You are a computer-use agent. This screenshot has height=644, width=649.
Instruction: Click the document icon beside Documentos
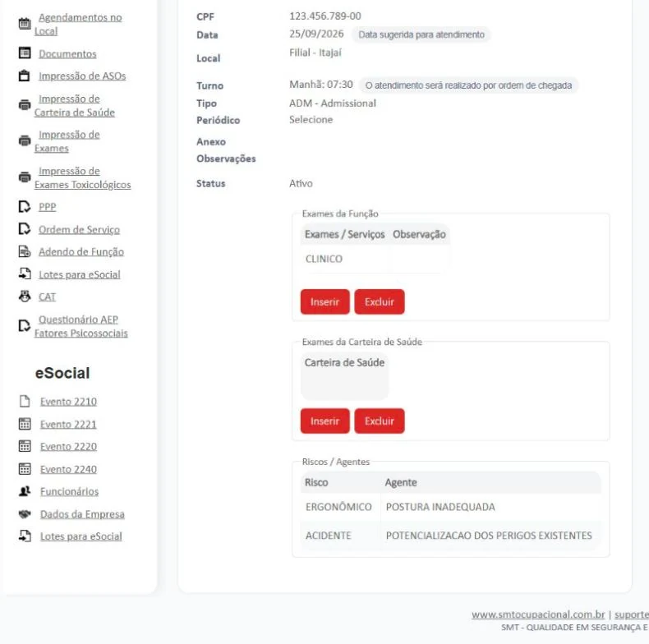25,53
